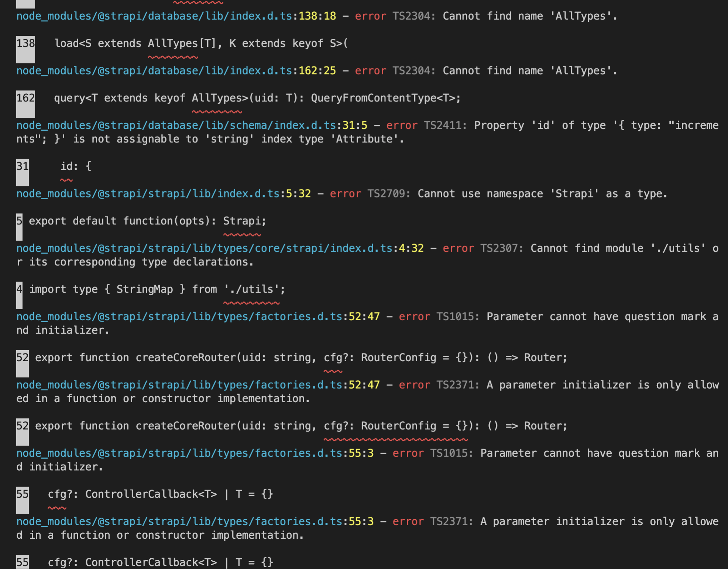
Task: Click 'Cannot use namespace 'Strapi' as a type.' message
Action: (x=543, y=194)
